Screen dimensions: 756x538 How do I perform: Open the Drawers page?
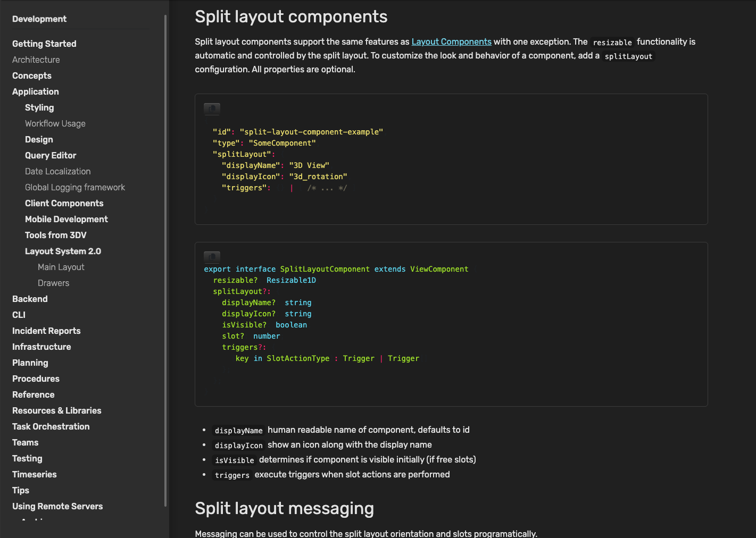pos(53,283)
